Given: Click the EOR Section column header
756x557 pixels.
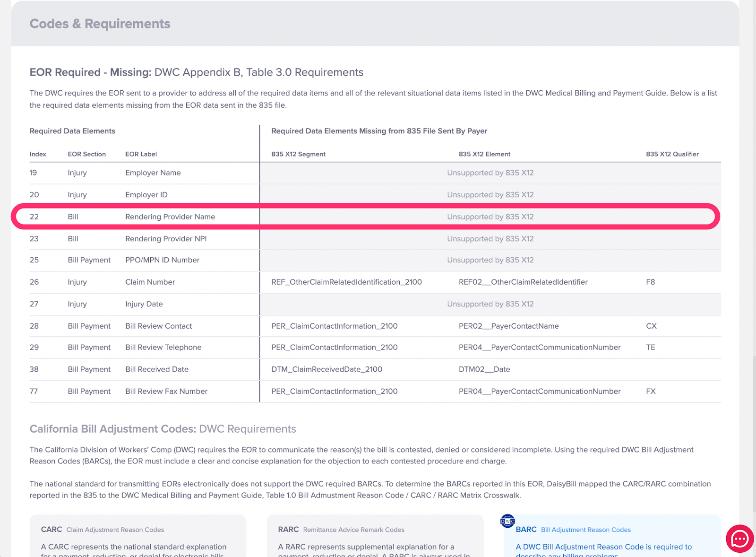Looking at the screenshot, I should [86, 154].
